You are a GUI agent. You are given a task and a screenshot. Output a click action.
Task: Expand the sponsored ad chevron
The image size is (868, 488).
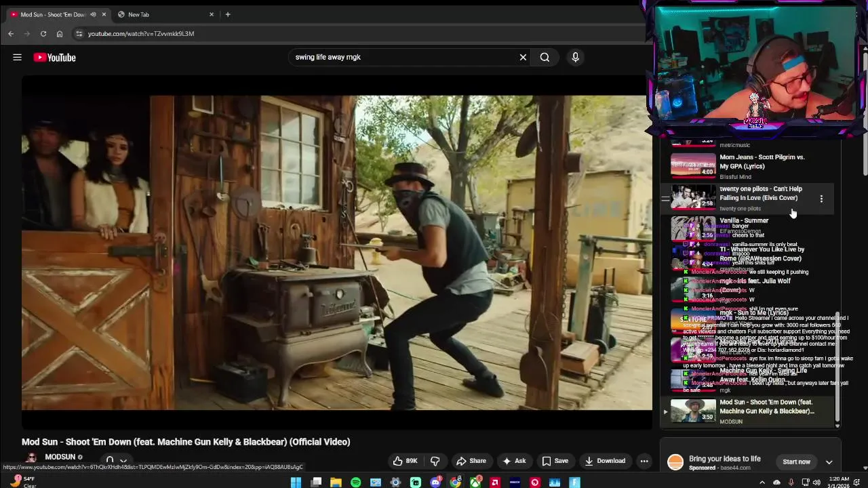click(x=829, y=462)
